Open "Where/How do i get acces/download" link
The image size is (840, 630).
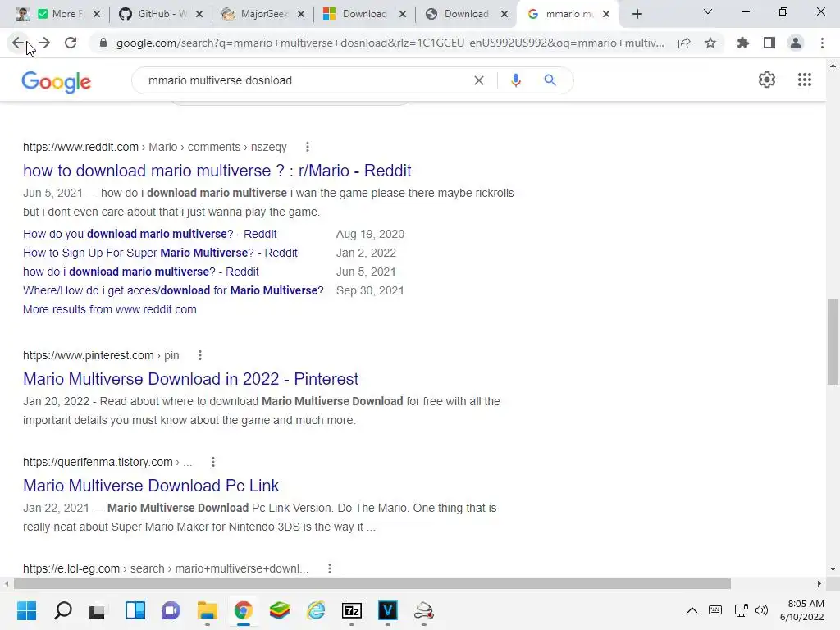click(174, 290)
